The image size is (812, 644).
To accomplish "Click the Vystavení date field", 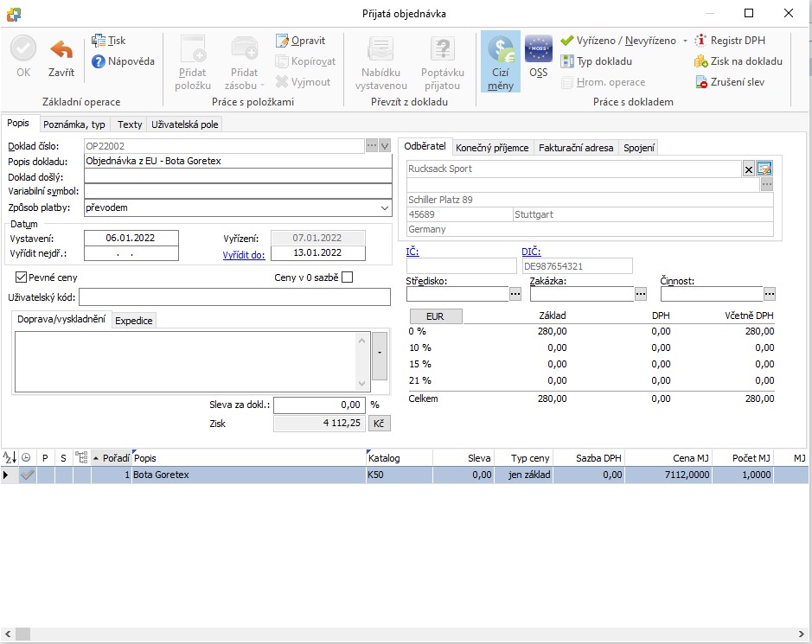I will (131, 238).
